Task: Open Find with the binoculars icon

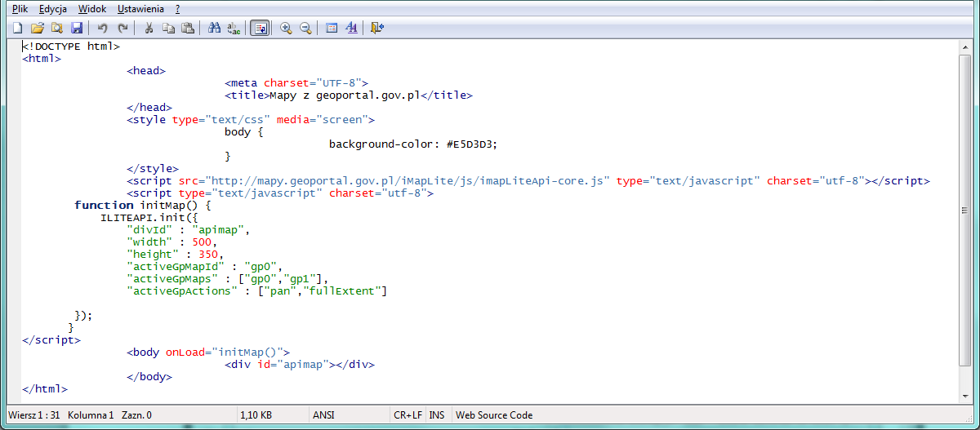Action: pos(215,28)
